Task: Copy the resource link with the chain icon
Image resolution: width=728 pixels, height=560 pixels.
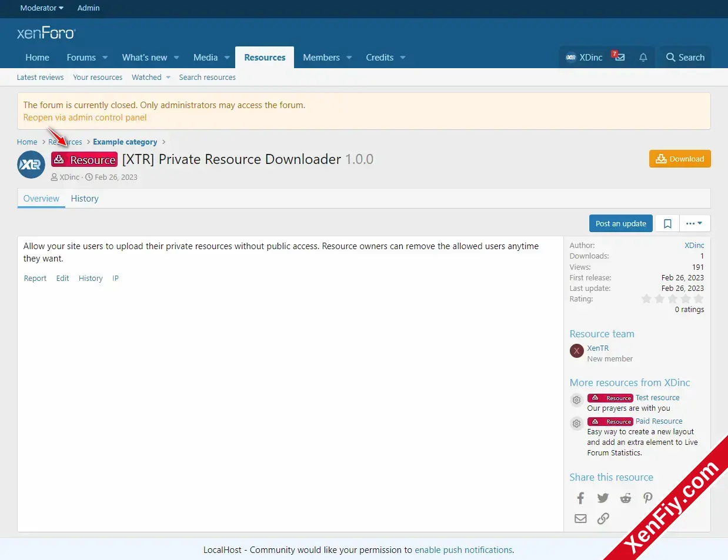Action: click(603, 518)
